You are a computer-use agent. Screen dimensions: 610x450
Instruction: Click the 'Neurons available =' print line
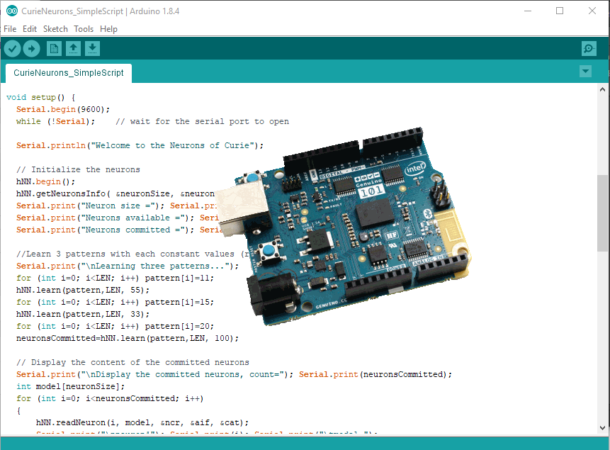pyautogui.click(x=117, y=218)
